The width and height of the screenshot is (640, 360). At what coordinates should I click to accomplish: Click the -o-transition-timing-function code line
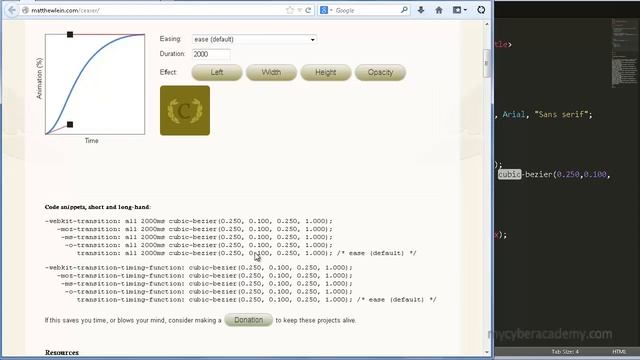point(209,291)
